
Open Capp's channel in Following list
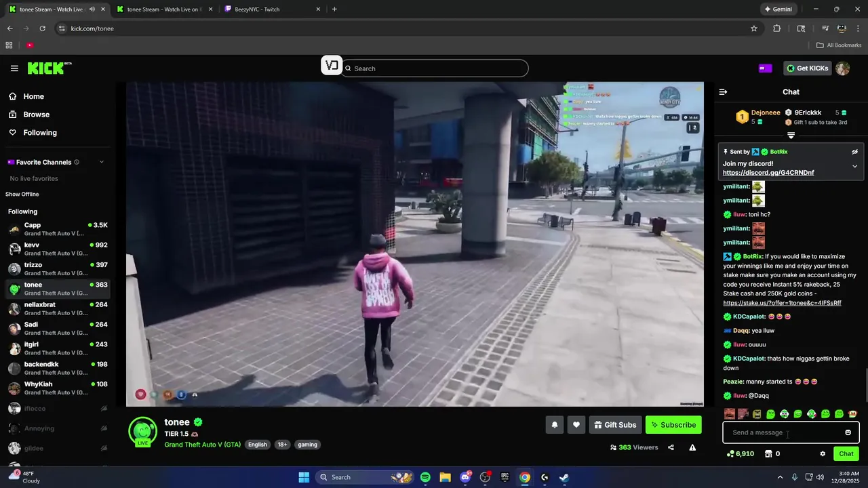[58, 229]
